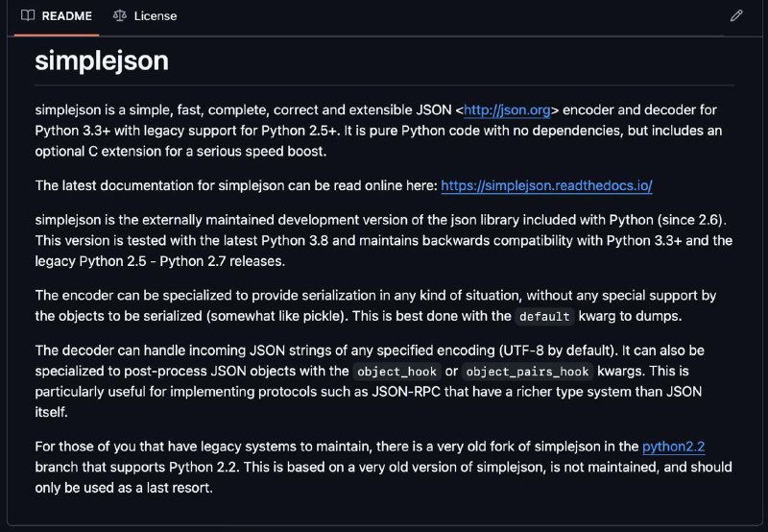Click the pencil edit README icon
This screenshot has height=532, width=768.
point(736,15)
